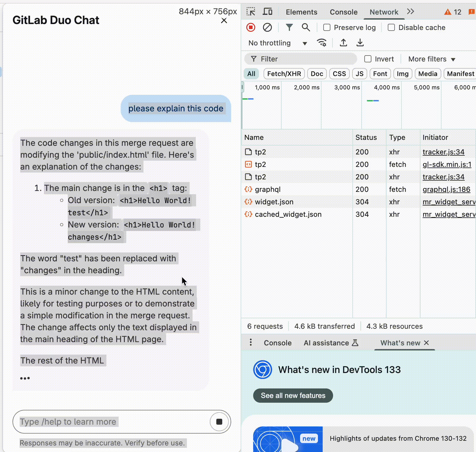The width and height of the screenshot is (476, 452).
Task: Open gl-sdk.min.js:1 initiator link
Action: tap(447, 164)
